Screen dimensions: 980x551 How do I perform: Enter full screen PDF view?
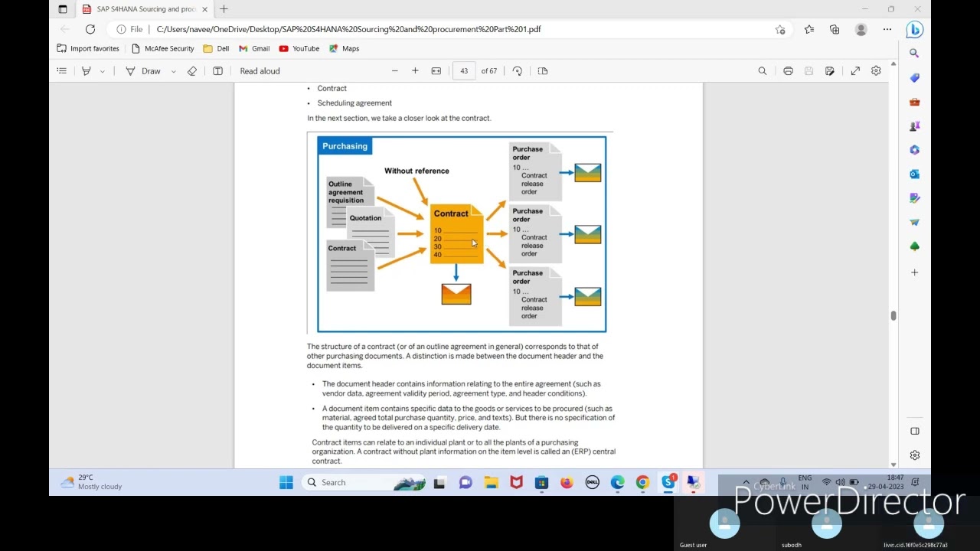point(855,71)
